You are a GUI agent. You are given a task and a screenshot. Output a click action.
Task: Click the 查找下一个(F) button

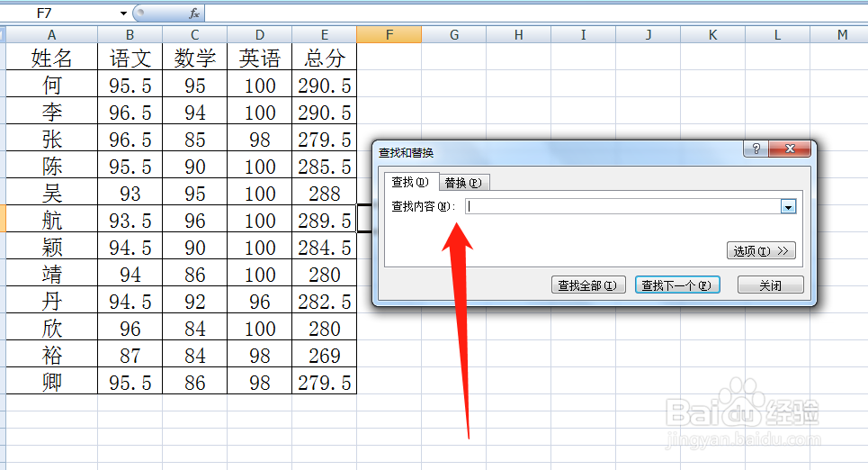tap(677, 285)
